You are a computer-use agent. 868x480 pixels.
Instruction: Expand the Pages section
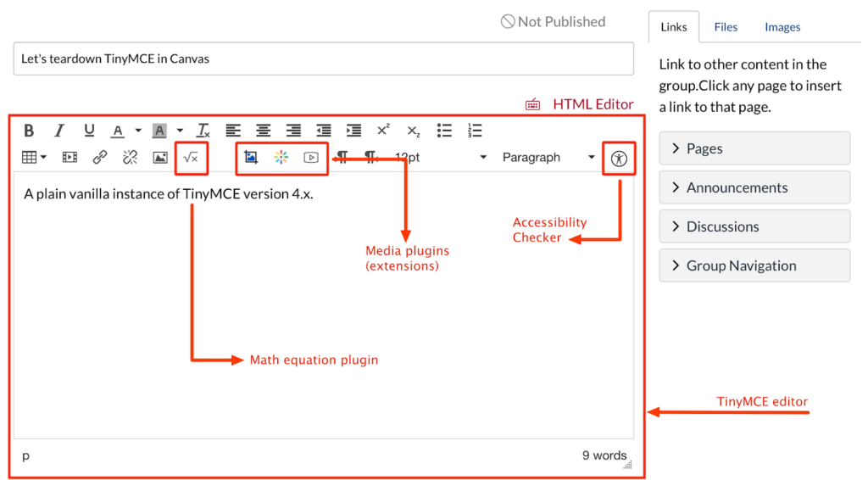[754, 148]
